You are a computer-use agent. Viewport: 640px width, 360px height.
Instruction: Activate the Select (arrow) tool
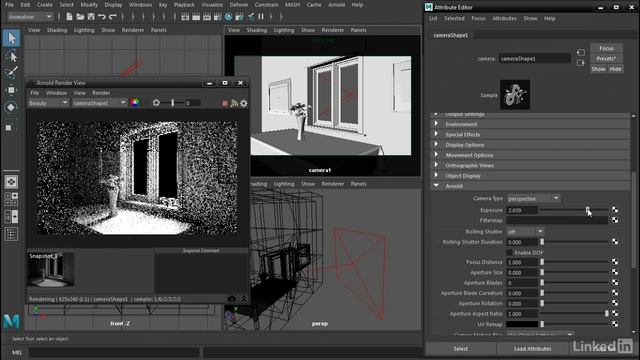point(11,38)
